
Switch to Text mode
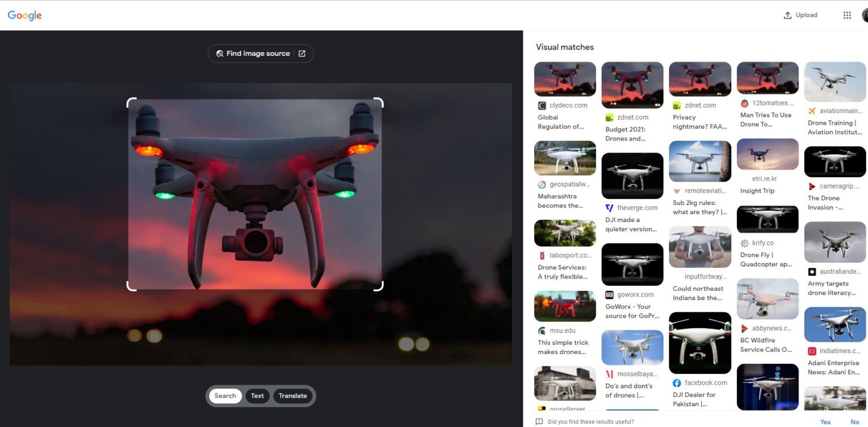[x=257, y=396]
